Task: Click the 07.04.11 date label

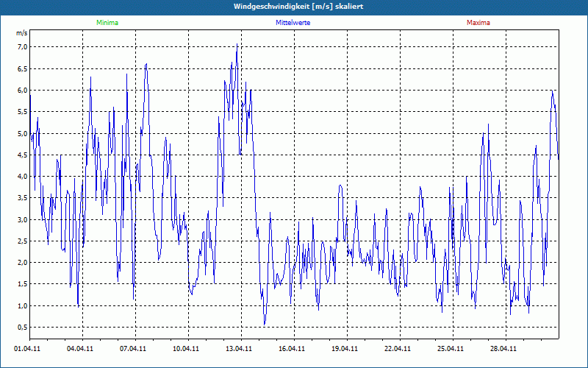Action: point(133,349)
